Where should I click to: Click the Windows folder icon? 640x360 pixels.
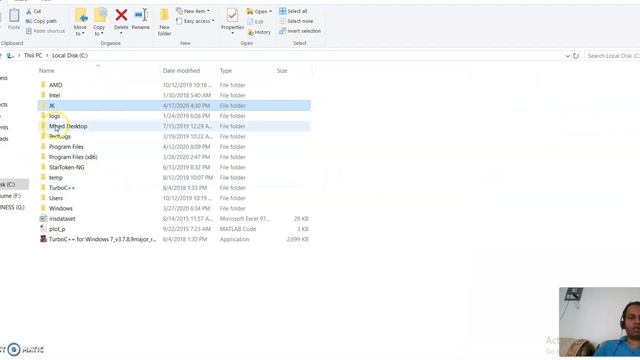click(x=43, y=208)
